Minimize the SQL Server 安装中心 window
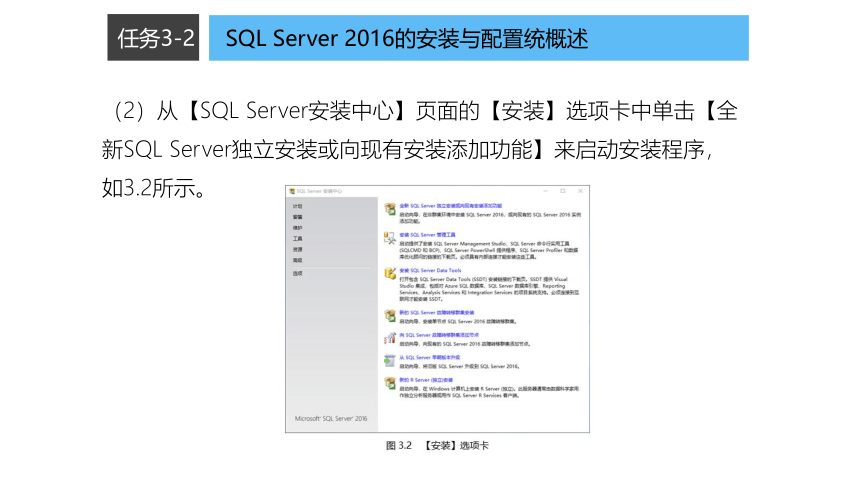Viewport: 860px width, 484px height. tap(545, 191)
